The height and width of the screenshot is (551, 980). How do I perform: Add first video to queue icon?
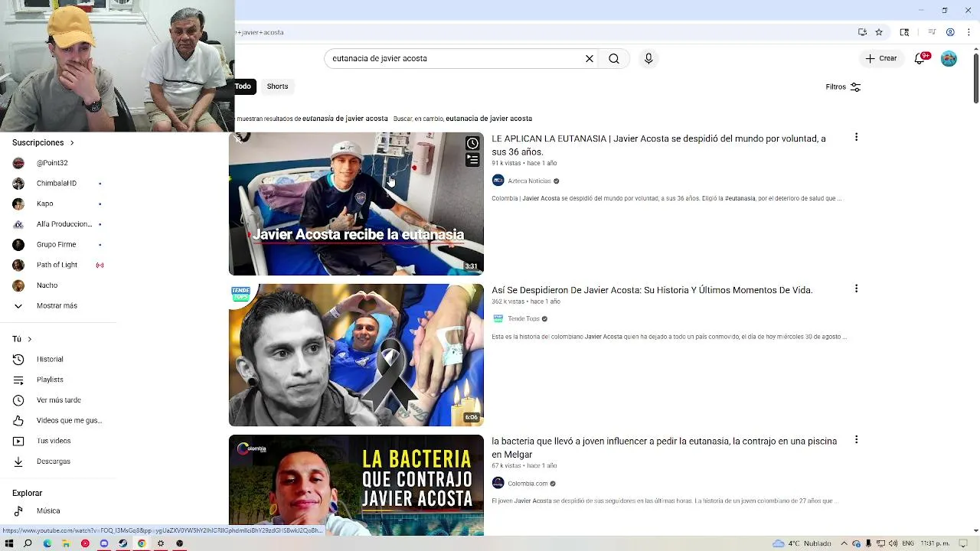tap(472, 159)
